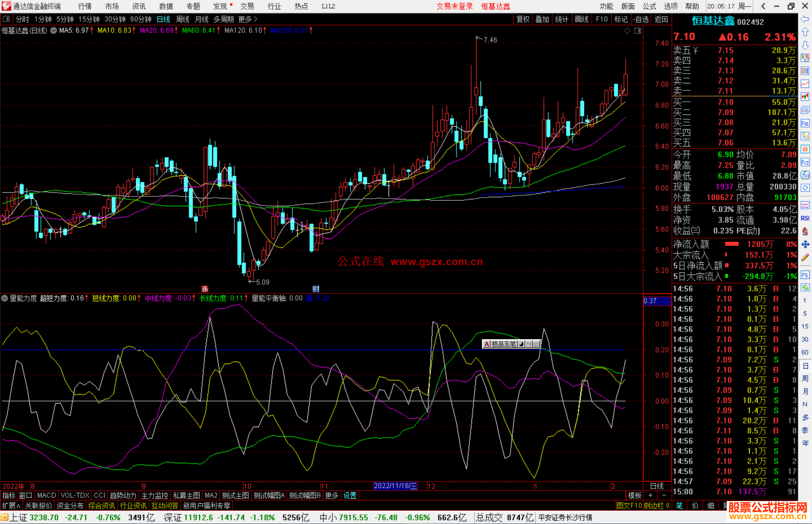812x524 pixels.
Task: Expand the 扩展 panel at bottom left
Action: (x=11, y=506)
